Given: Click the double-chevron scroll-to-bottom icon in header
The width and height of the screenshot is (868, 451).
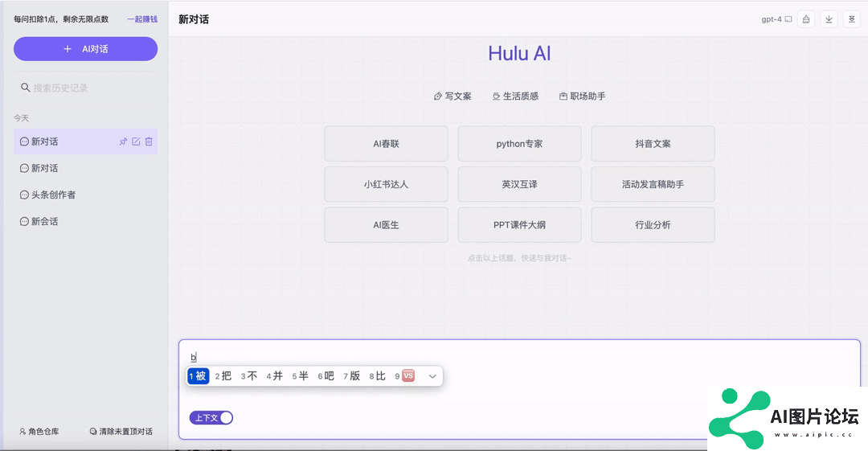Looking at the screenshot, I should [x=851, y=19].
